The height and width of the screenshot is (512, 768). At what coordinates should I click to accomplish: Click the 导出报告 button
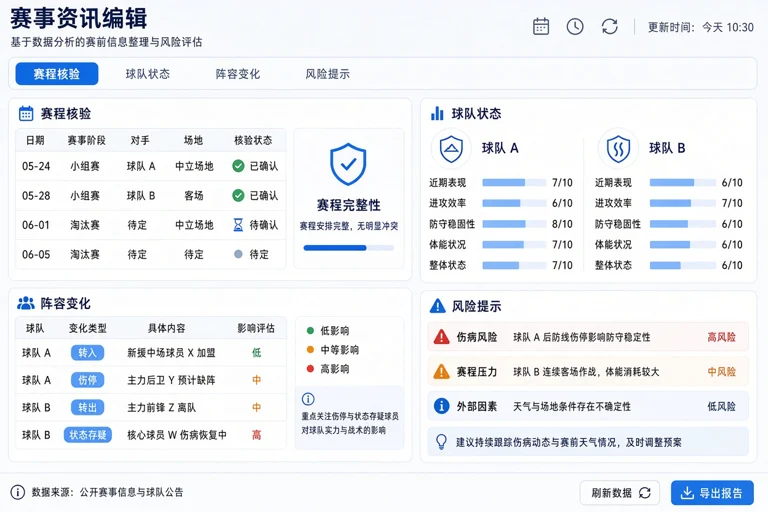coord(712,493)
